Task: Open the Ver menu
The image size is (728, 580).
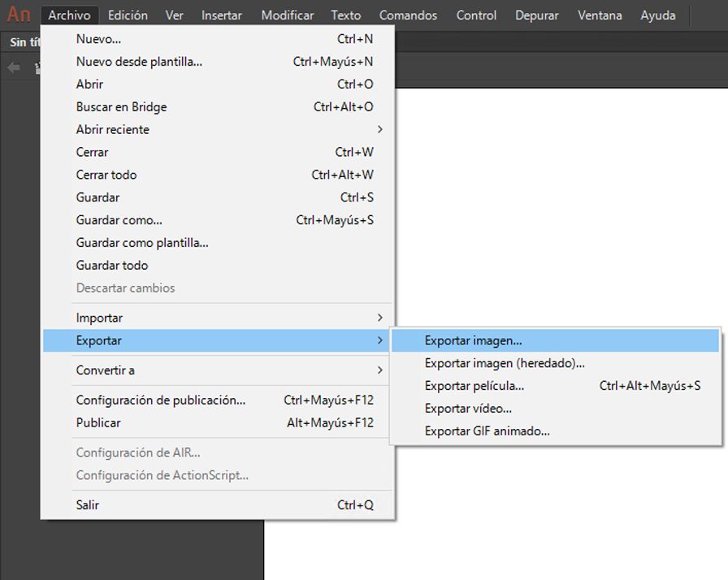Action: pos(174,15)
